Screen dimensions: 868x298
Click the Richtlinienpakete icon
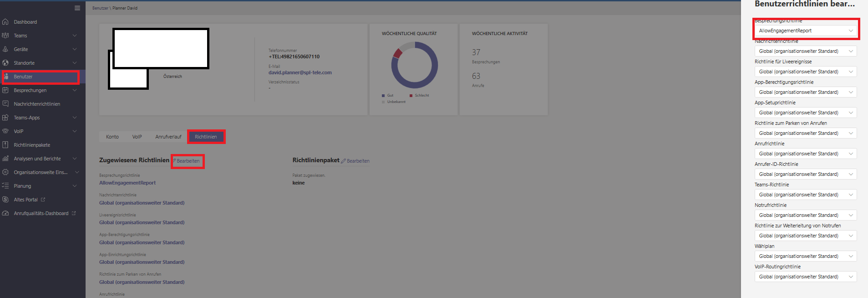[5, 145]
